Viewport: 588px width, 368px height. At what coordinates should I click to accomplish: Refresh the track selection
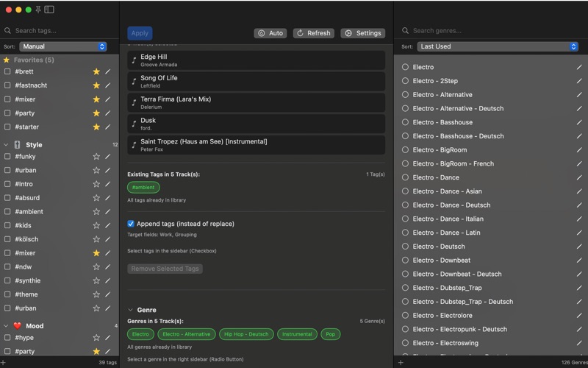click(314, 33)
